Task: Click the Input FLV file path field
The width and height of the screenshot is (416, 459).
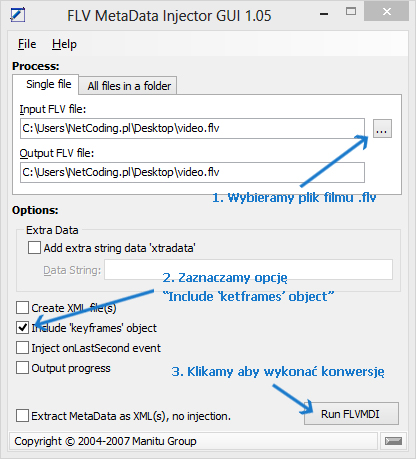Action: coord(192,128)
